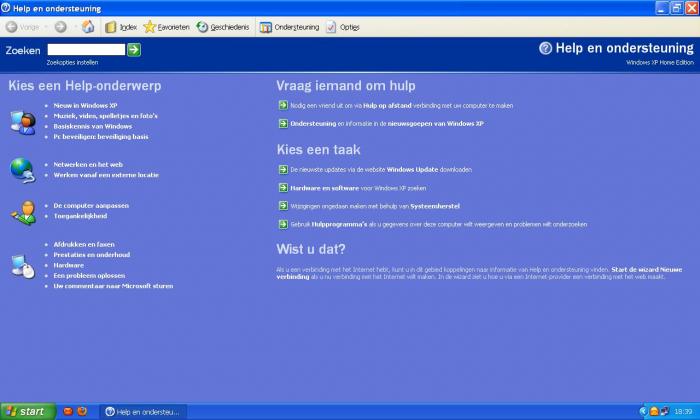
Task: Select Help en ondersteuning taskbar button
Action: click(x=143, y=412)
